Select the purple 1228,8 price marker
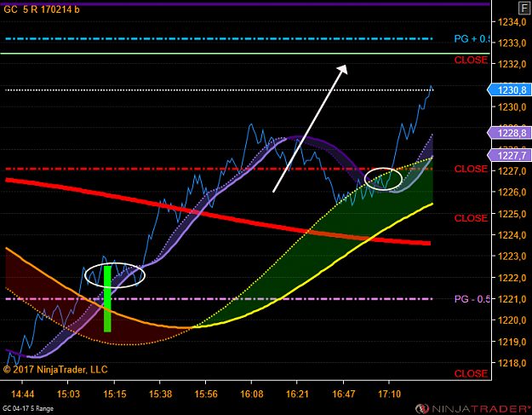This screenshot has height=415, width=532. [510, 133]
